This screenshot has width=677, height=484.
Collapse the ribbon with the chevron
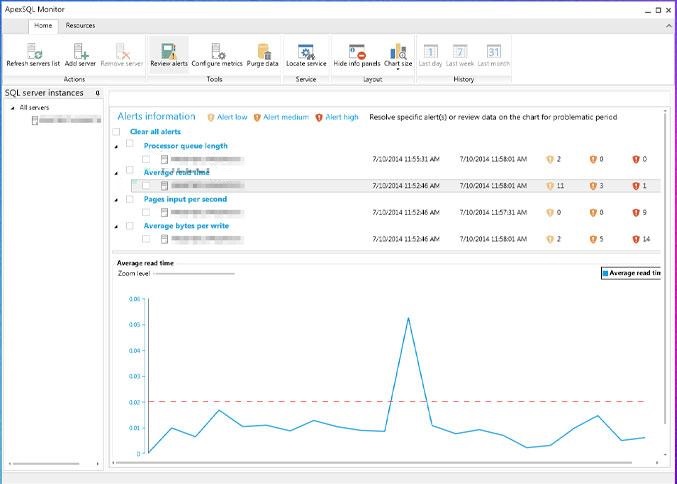669,26
